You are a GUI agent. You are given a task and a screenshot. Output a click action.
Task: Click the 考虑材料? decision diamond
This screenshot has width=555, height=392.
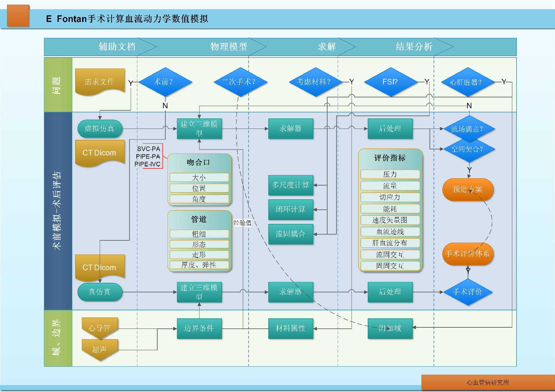(315, 82)
